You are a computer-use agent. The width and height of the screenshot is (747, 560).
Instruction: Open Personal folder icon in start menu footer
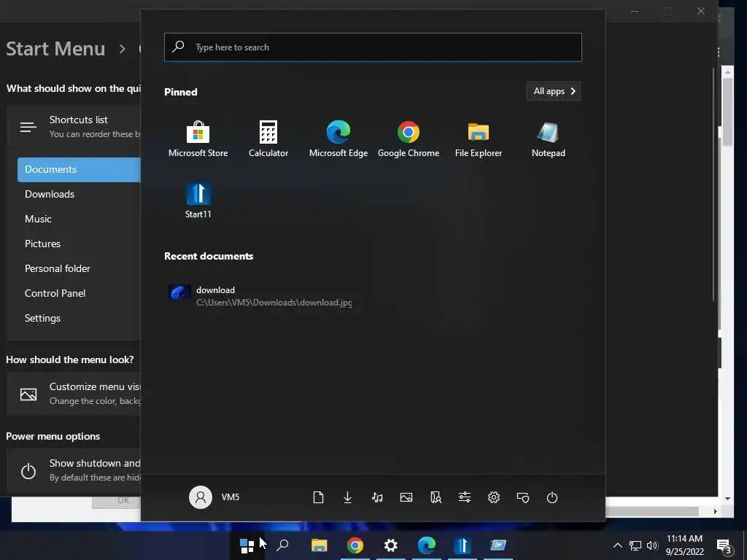[436, 497]
